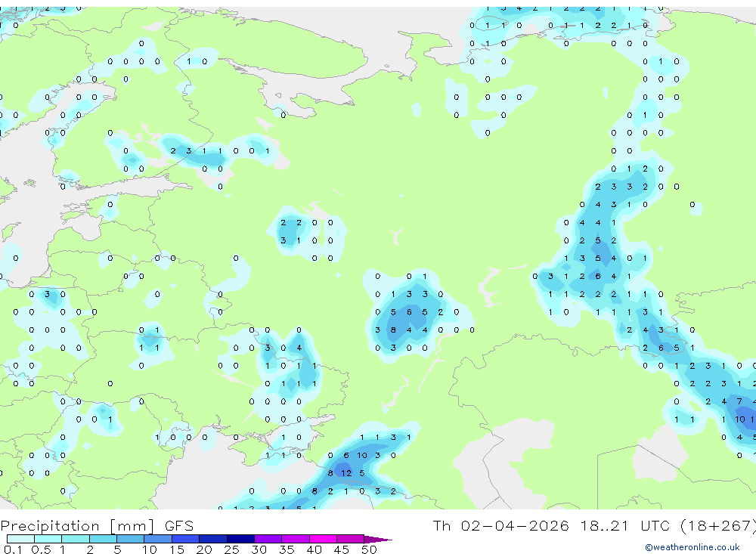Click the 25–30 mm dark blue swatch

[x=240, y=539]
